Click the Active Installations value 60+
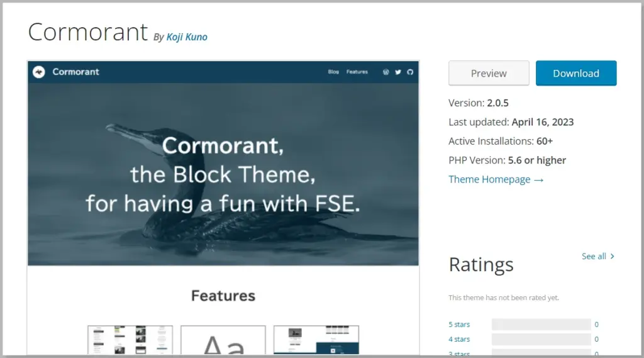 coord(545,141)
